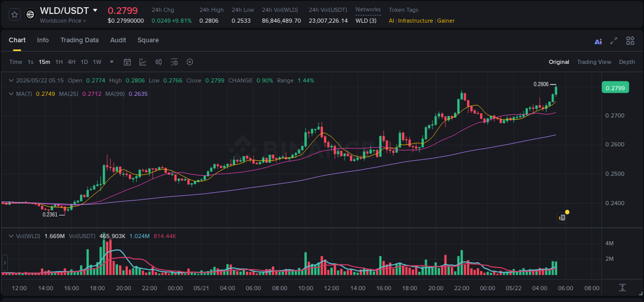
Task: Switch to Trading View chart mode
Action: coord(594,62)
